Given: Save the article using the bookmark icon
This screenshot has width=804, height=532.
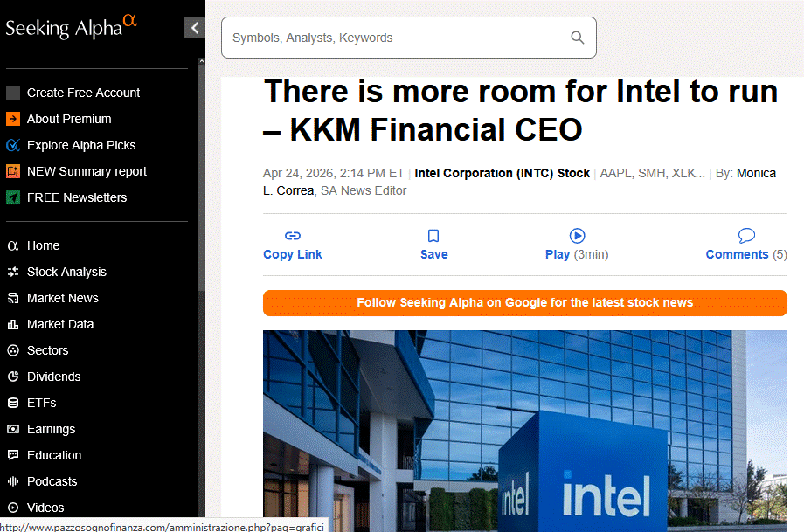Looking at the screenshot, I should (433, 236).
